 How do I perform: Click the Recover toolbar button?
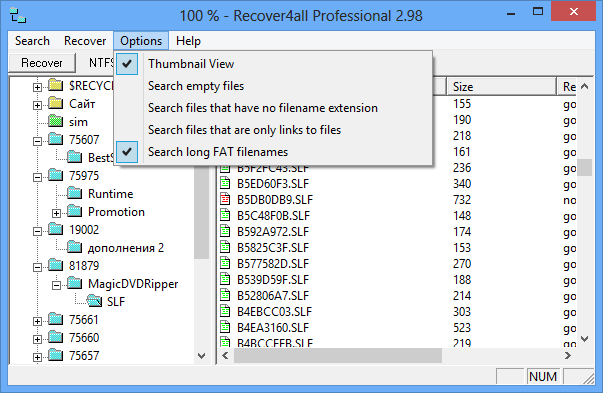[42, 63]
